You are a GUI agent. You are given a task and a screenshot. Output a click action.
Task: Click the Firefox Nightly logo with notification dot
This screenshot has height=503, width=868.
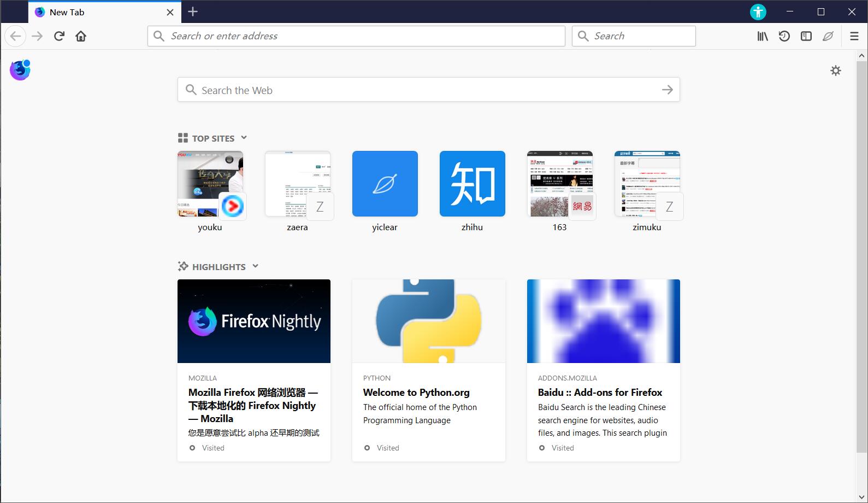pyautogui.click(x=20, y=70)
